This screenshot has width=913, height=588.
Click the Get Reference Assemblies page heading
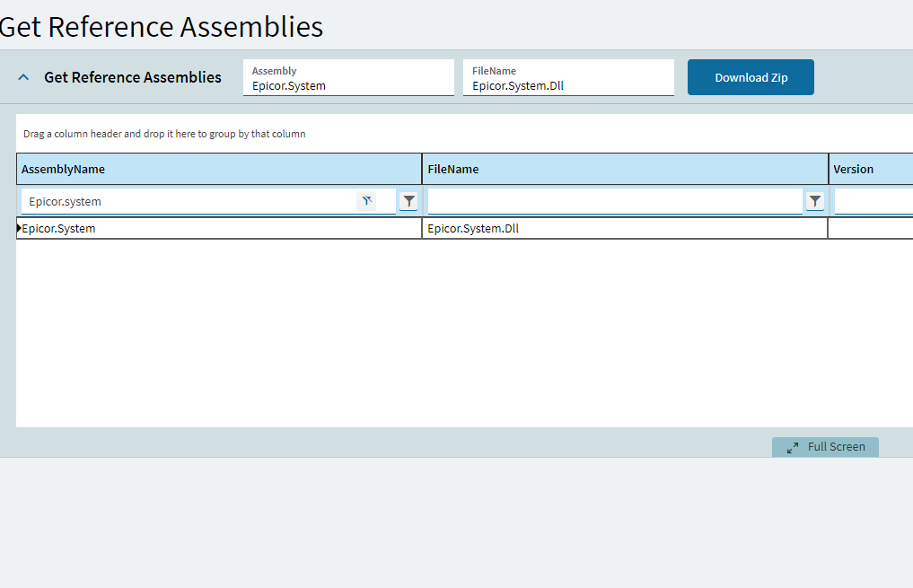161,27
